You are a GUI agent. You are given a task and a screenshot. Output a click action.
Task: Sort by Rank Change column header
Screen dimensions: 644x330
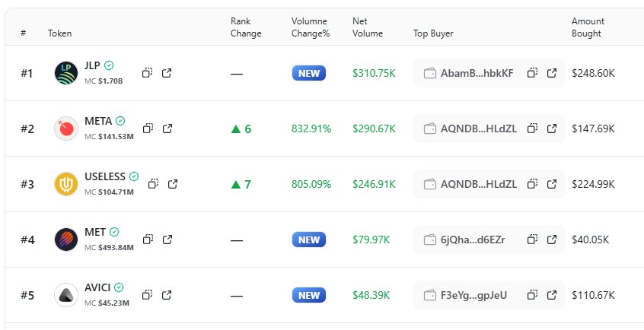click(246, 27)
